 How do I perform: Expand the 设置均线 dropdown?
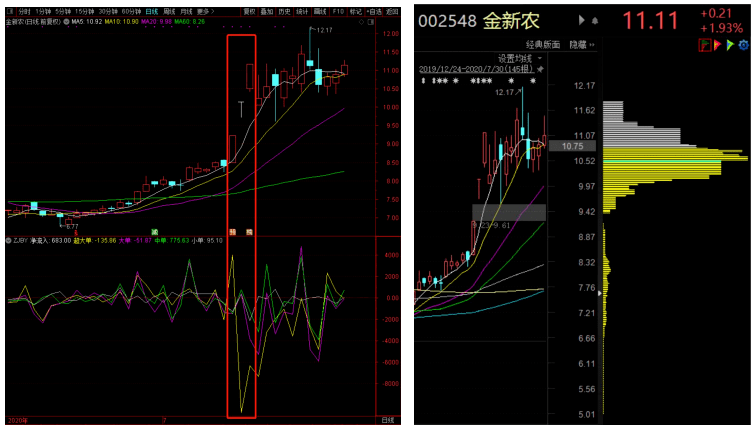(x=540, y=59)
